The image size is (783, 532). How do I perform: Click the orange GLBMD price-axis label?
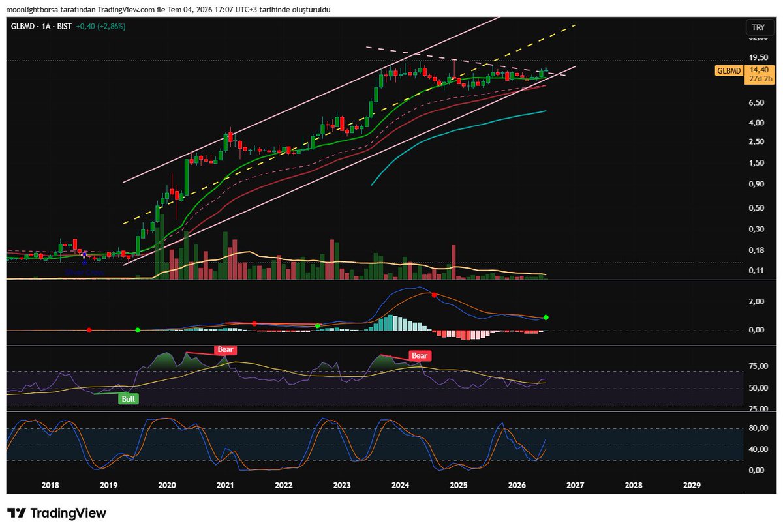coord(730,71)
